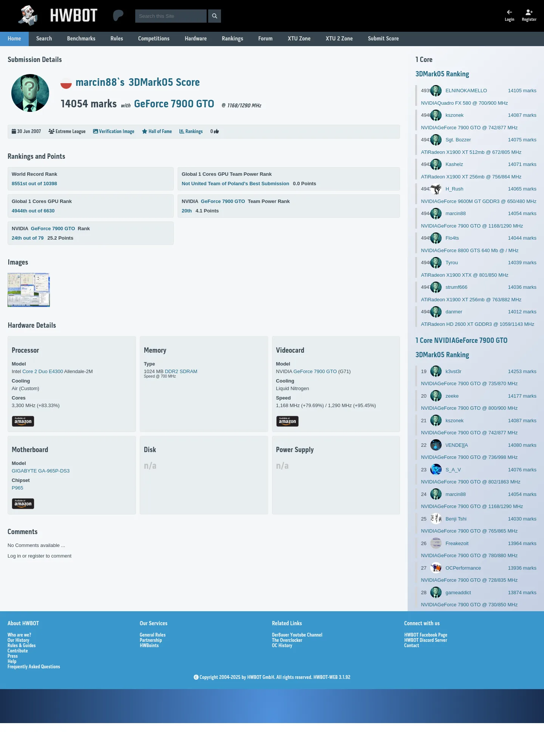Click the Register user-plus icon
544x756 pixels.
[x=529, y=12]
